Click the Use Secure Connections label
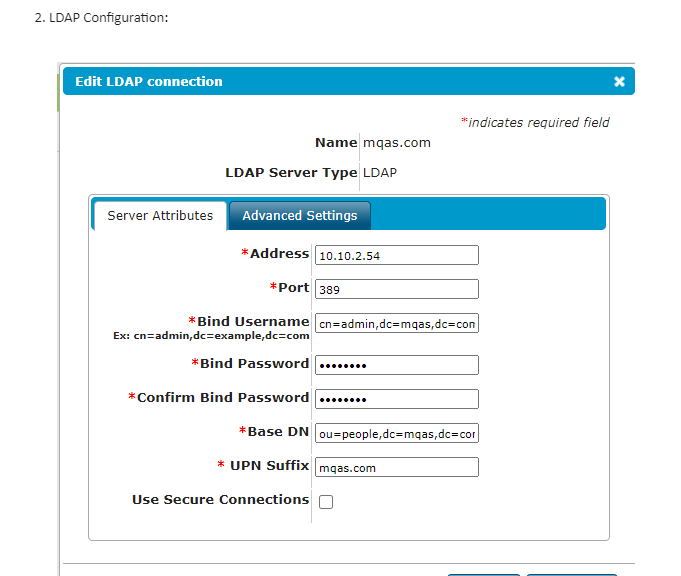 pos(221,500)
